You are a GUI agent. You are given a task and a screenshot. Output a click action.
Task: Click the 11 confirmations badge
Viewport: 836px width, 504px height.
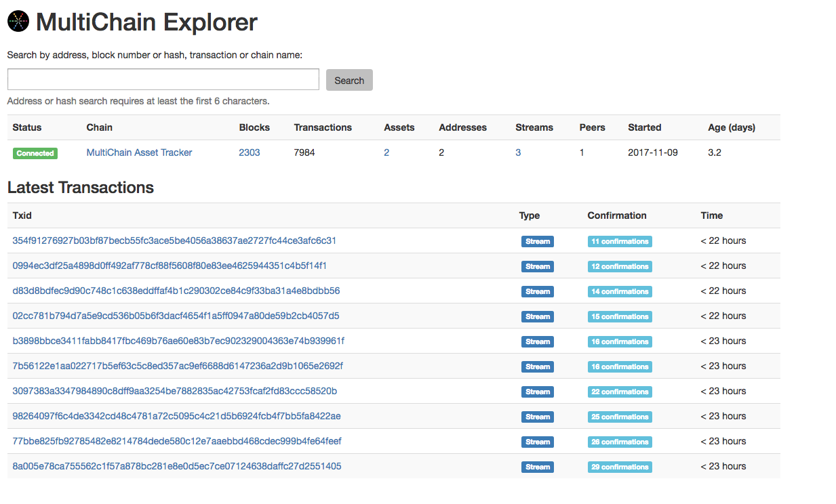point(620,241)
